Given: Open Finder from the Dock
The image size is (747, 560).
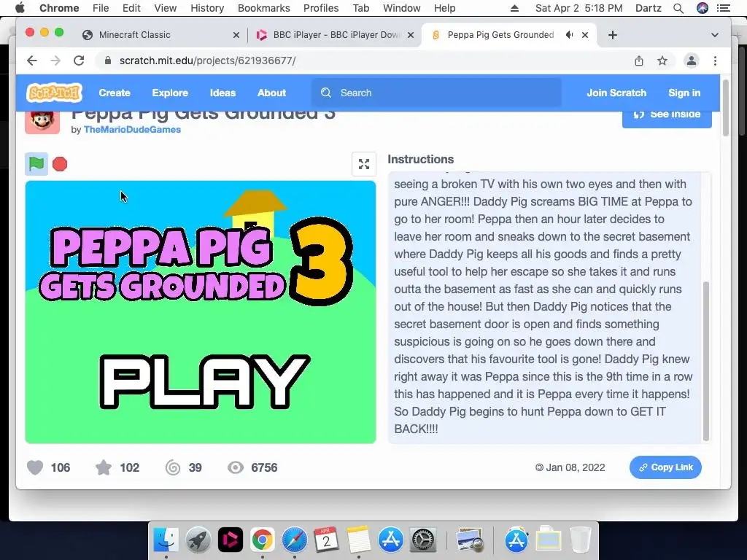Looking at the screenshot, I should pos(166,540).
